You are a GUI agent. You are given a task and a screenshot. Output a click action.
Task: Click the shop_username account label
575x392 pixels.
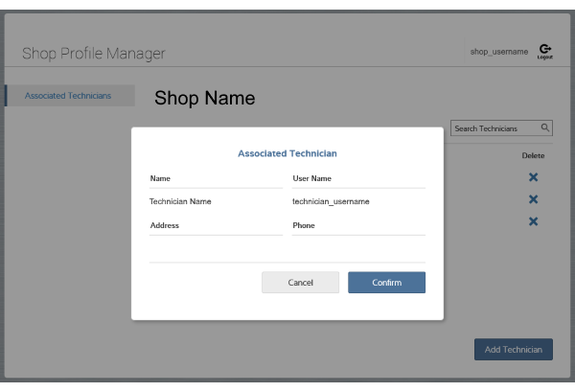coord(498,52)
